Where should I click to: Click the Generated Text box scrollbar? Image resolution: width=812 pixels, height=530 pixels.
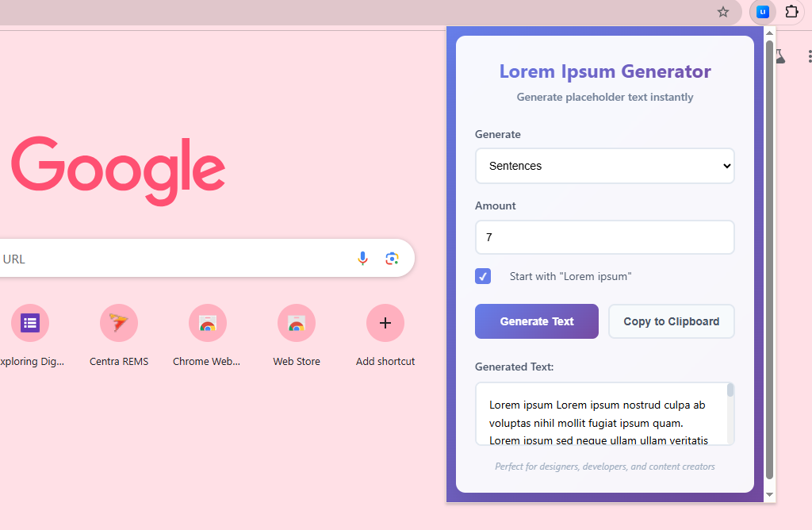pyautogui.click(x=730, y=390)
